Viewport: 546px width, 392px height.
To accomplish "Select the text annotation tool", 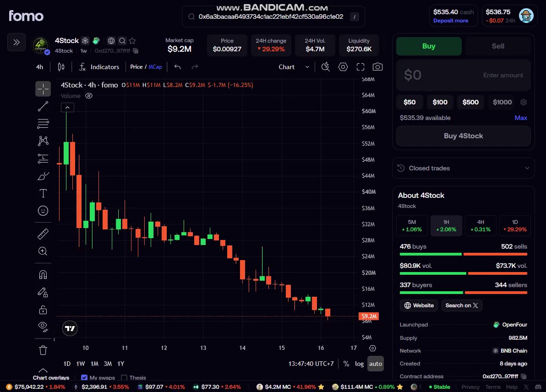I will [43, 193].
